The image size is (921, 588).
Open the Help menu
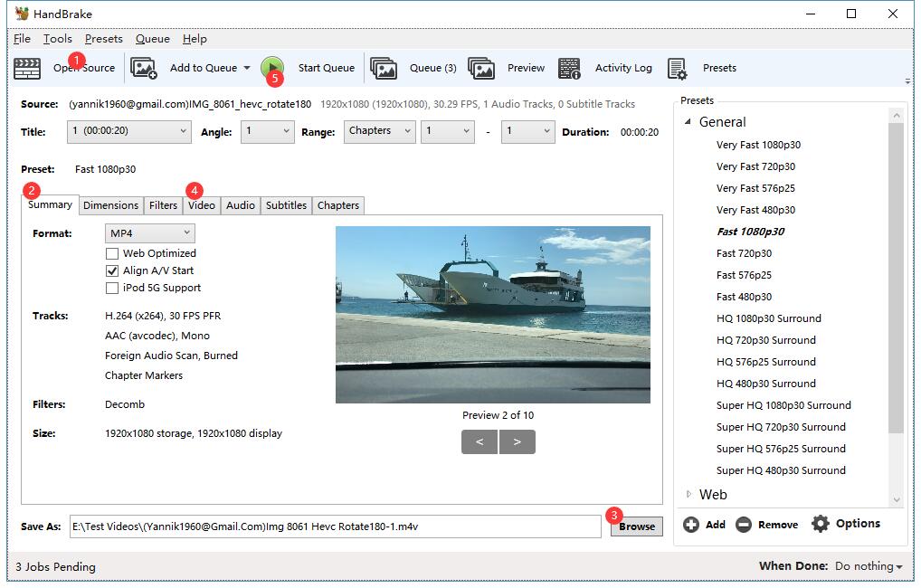(195, 39)
